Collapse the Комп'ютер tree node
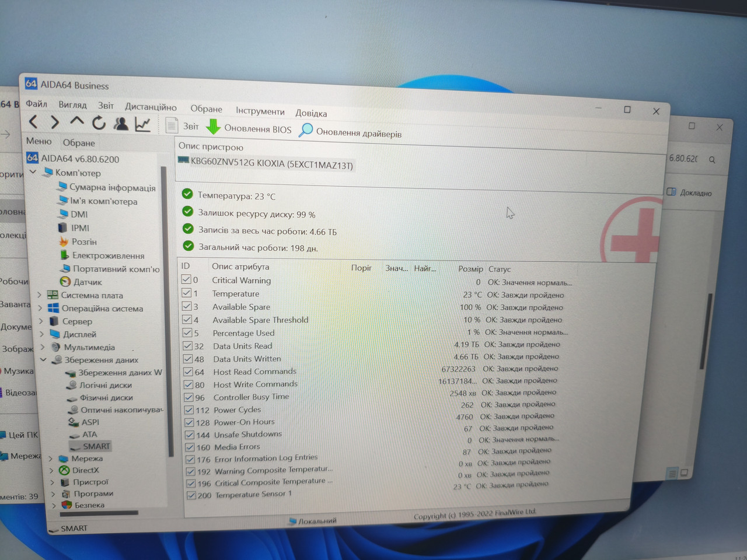The width and height of the screenshot is (747, 560). (x=33, y=172)
